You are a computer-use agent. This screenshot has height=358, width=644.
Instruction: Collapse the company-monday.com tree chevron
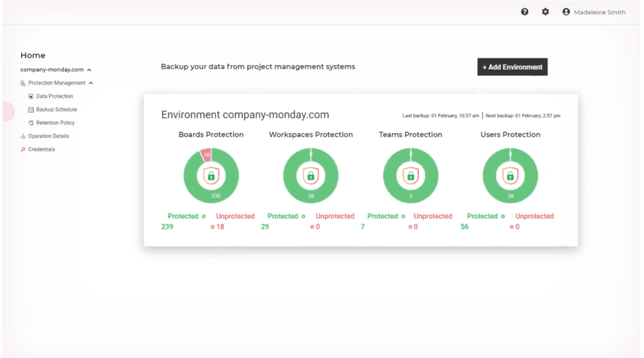point(89,70)
